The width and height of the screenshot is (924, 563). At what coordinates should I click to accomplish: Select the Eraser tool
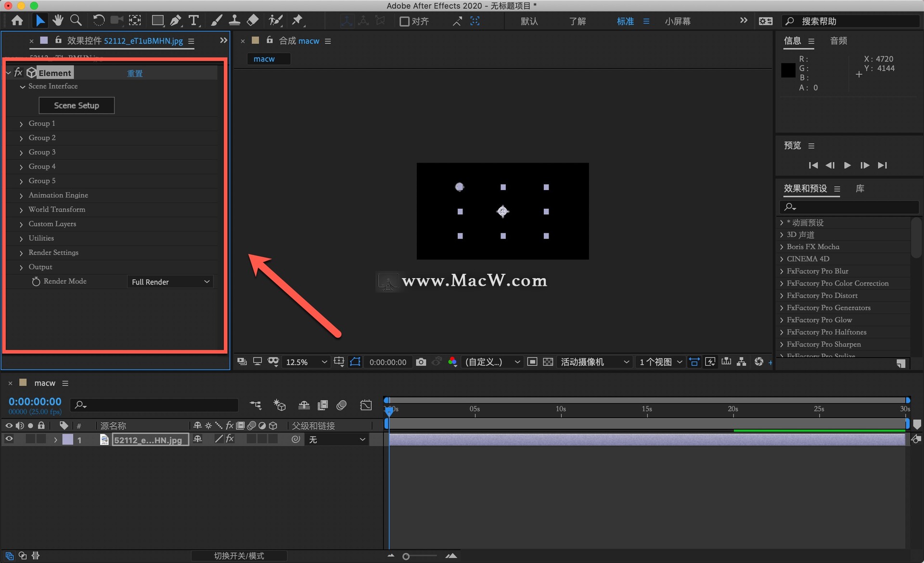tap(253, 20)
